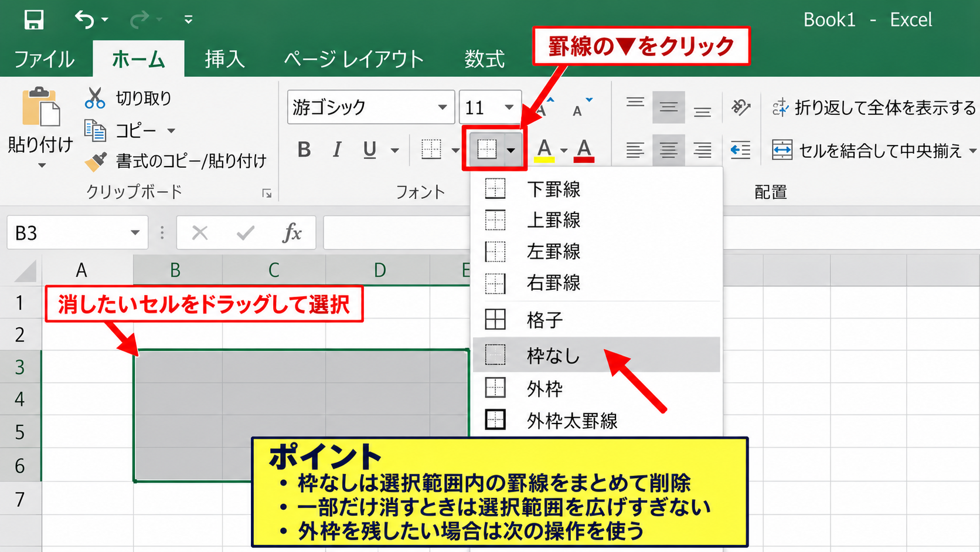Toggle Bold formatting
Image resolution: width=980 pixels, height=552 pixels.
coord(304,150)
